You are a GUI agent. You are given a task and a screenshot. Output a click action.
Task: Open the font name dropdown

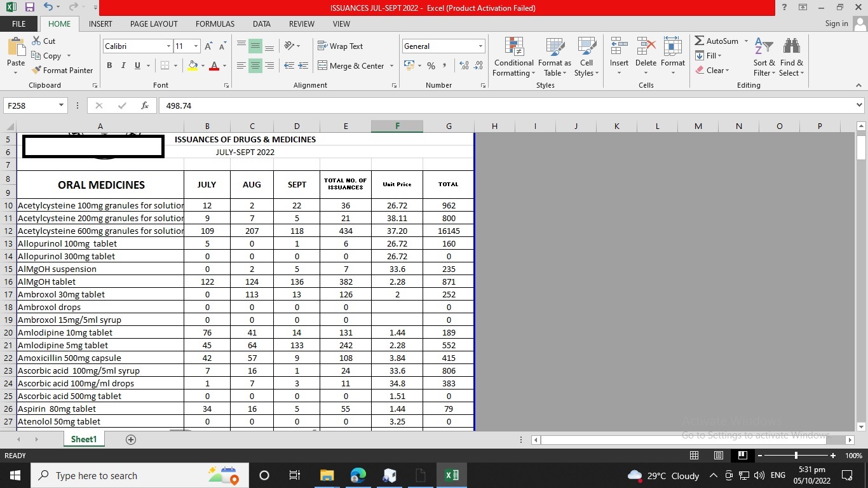[x=168, y=46]
